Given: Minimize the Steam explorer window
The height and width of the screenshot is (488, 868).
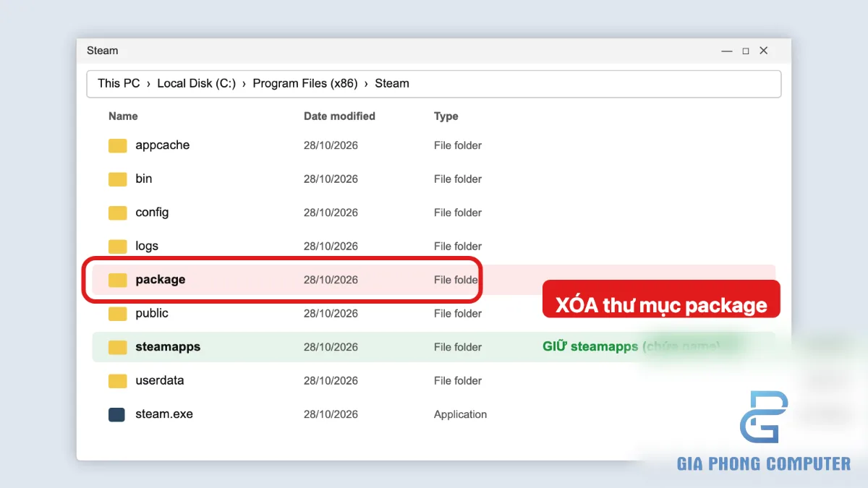Looking at the screenshot, I should pos(727,51).
